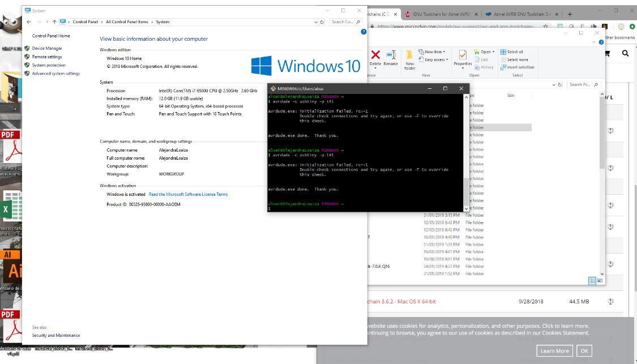
Task: Expand the Explorer address bar dropdown
Action: [x=553, y=84]
